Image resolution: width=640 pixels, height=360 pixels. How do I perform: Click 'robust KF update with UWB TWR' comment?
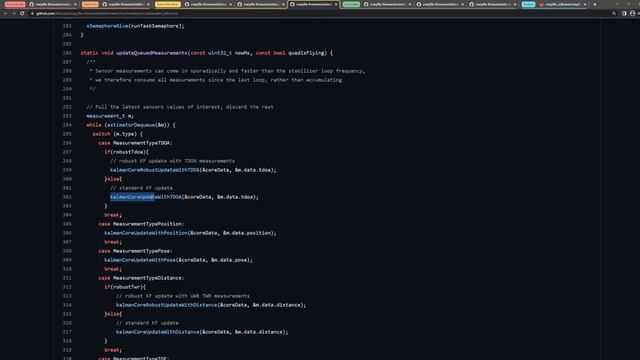[183, 296]
